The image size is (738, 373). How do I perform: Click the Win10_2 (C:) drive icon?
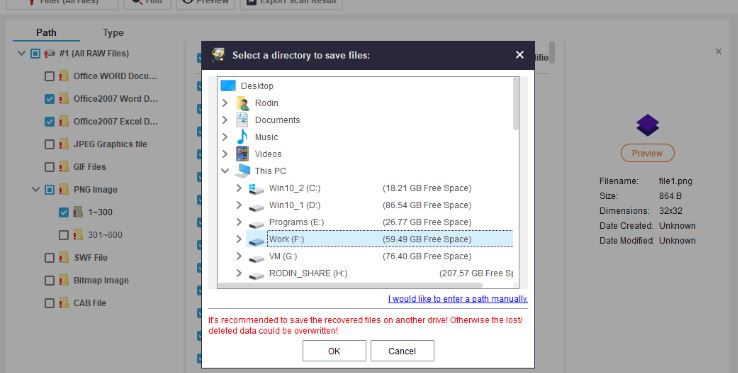tap(256, 188)
